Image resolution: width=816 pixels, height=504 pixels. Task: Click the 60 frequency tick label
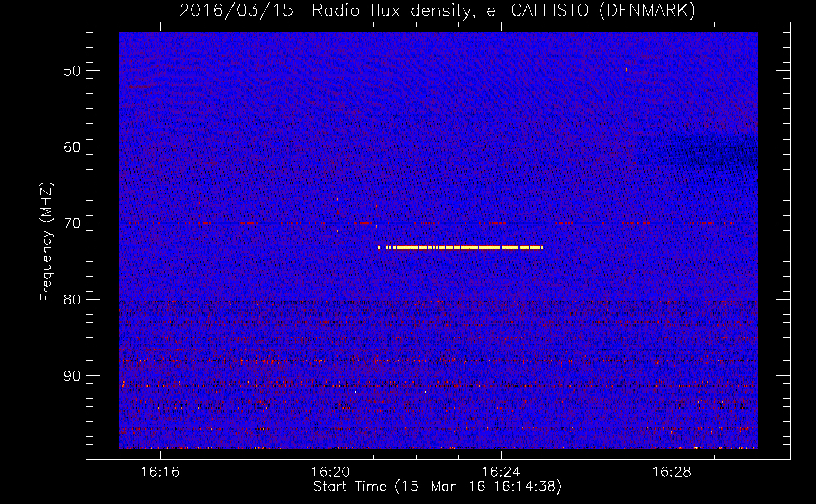pyautogui.click(x=72, y=147)
